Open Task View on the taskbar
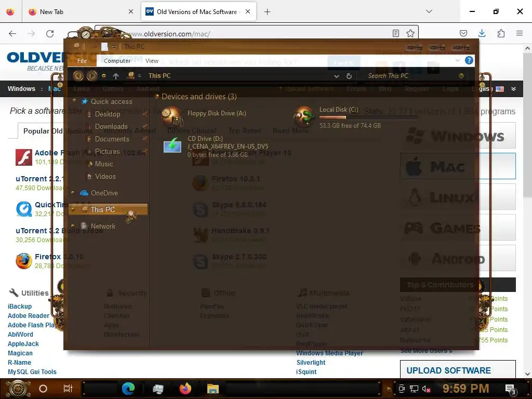 coord(68,389)
